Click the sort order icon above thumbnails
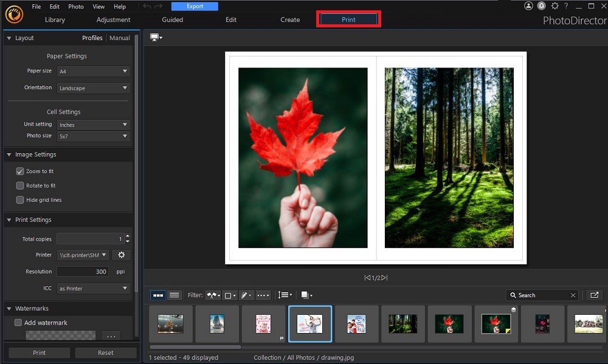The width and height of the screenshot is (608, 364). coord(284,295)
